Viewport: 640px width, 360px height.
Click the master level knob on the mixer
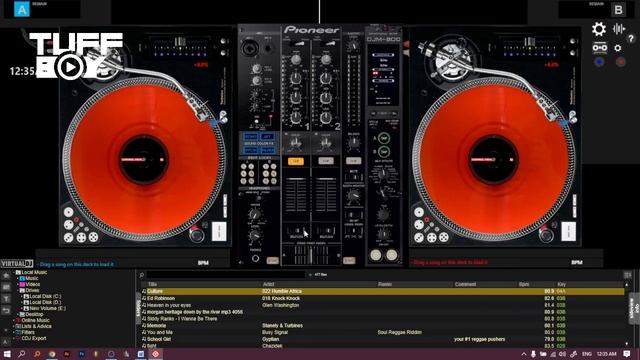point(353,46)
